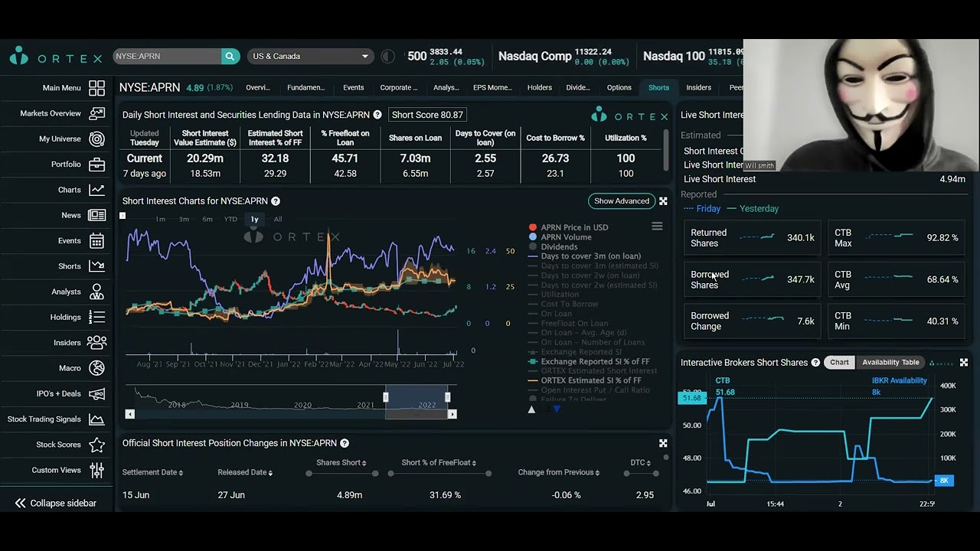Switch to Holders tab

[539, 88]
